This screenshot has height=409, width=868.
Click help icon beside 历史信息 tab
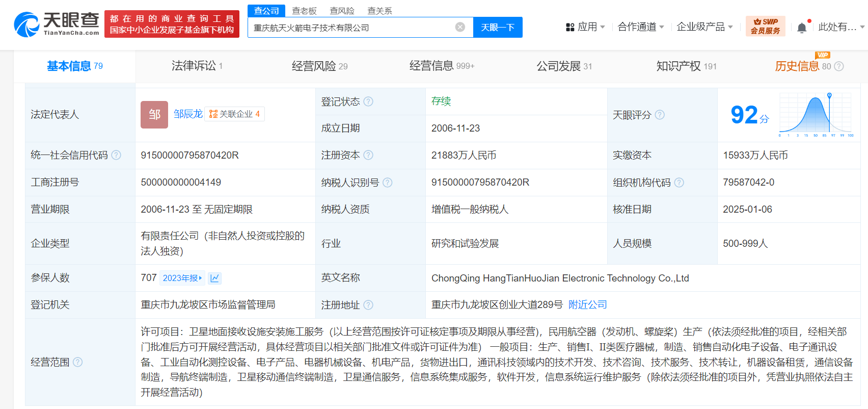[839, 66]
